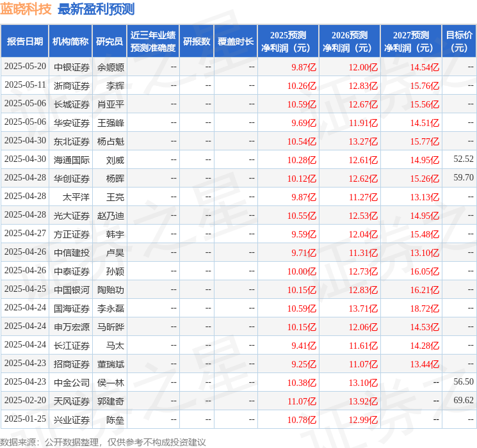Click the 最新盈利预测 heading text
This screenshot has width=477, height=448.
coord(96,9)
